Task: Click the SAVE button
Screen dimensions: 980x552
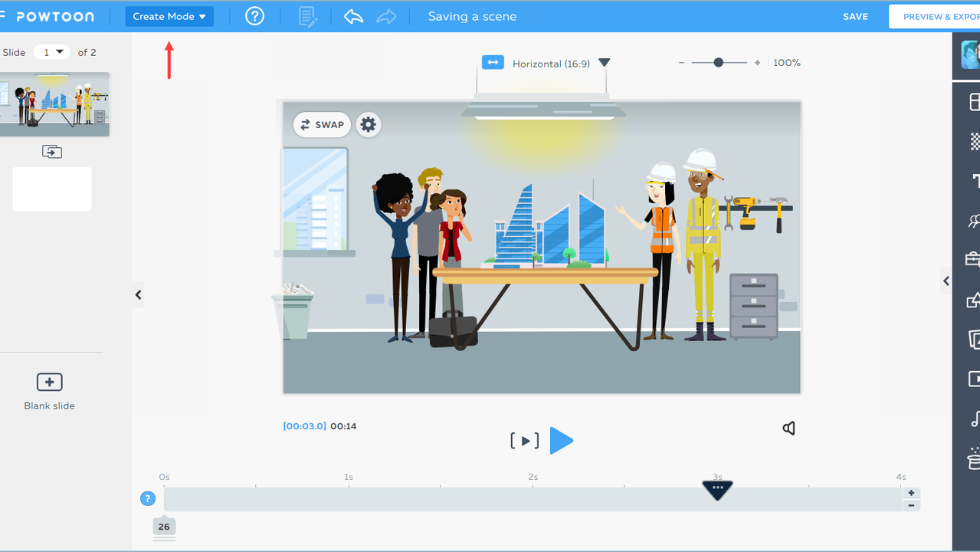Action: pyautogui.click(x=855, y=16)
